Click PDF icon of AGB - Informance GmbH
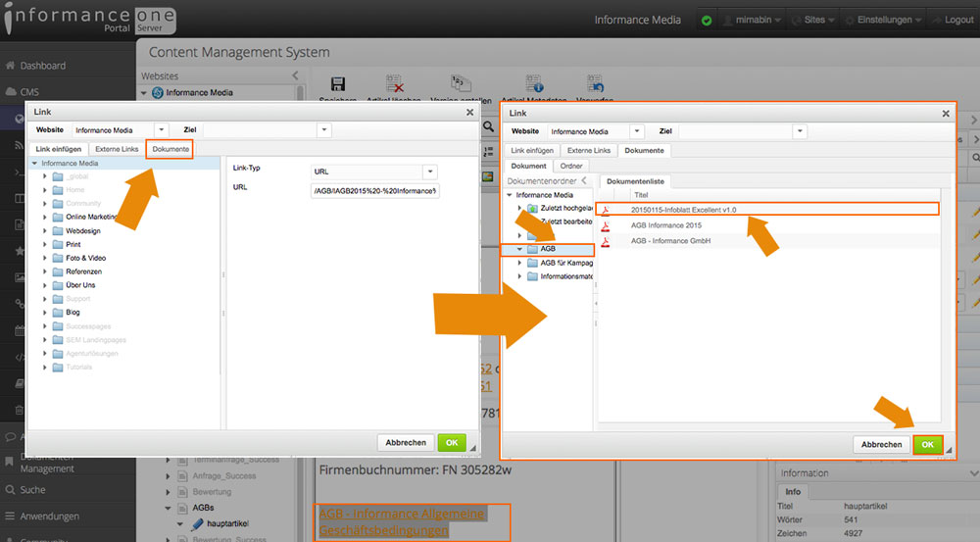The image size is (980, 542). coord(605,241)
